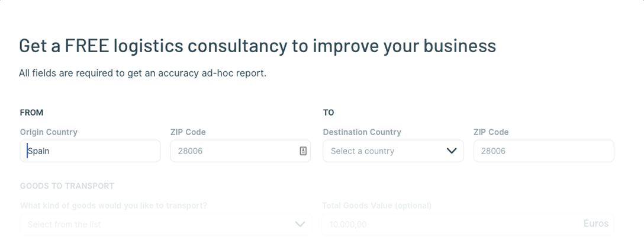The height and width of the screenshot is (249, 644).
Task: Click the ZIP Code input under FROM
Action: coord(240,151)
